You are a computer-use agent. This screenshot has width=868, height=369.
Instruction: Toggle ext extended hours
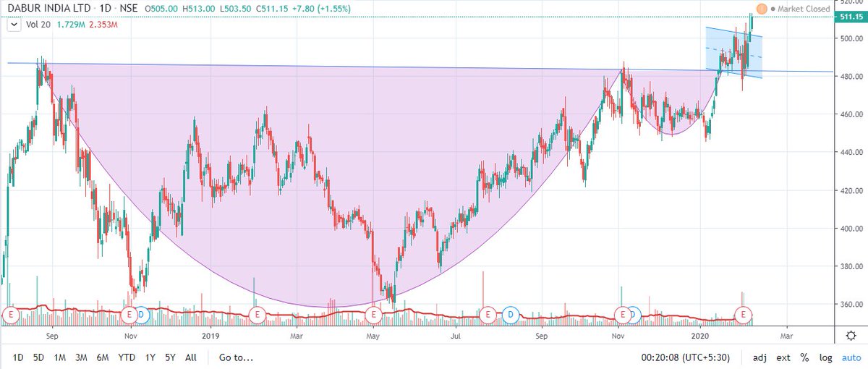[783, 357]
